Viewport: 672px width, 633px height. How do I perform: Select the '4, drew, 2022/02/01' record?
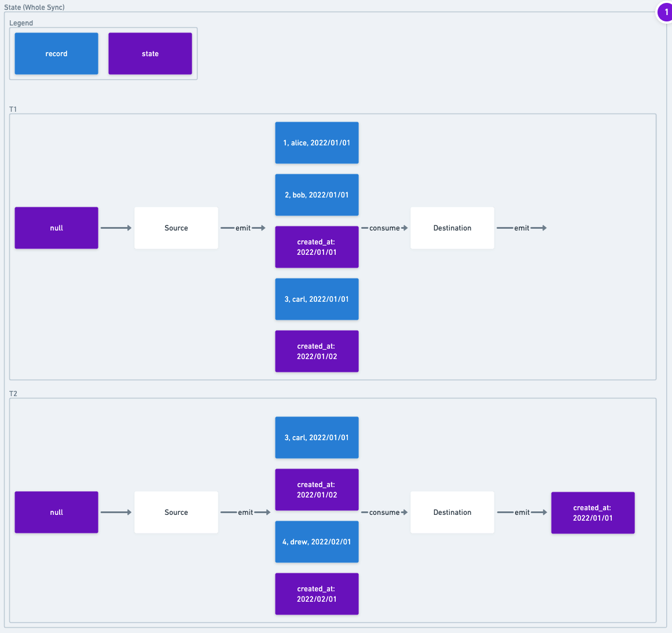pyautogui.click(x=317, y=541)
